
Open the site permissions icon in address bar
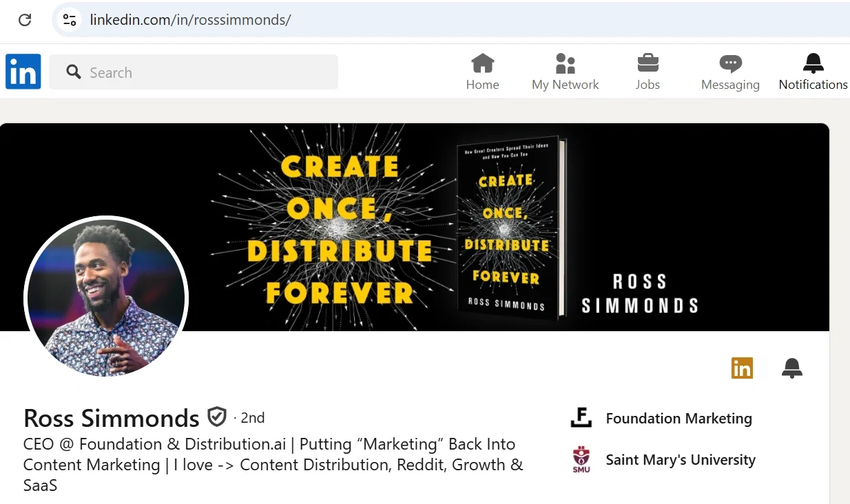coord(68,20)
